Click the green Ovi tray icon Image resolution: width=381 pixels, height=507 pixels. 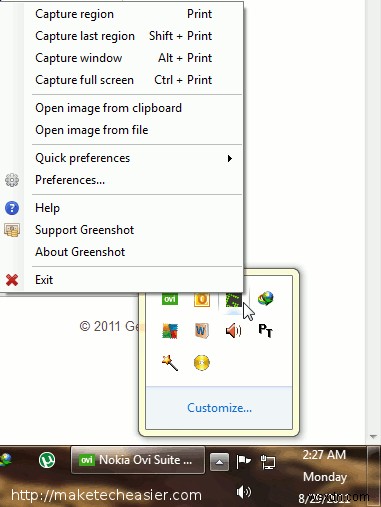click(170, 299)
